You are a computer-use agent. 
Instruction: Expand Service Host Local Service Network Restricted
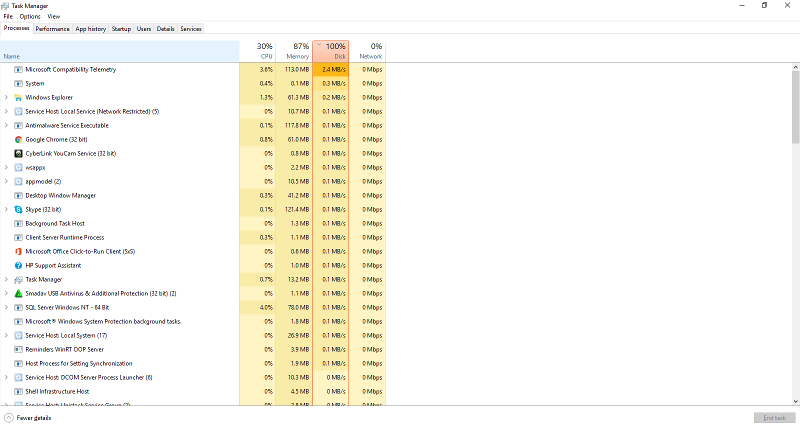pos(6,112)
